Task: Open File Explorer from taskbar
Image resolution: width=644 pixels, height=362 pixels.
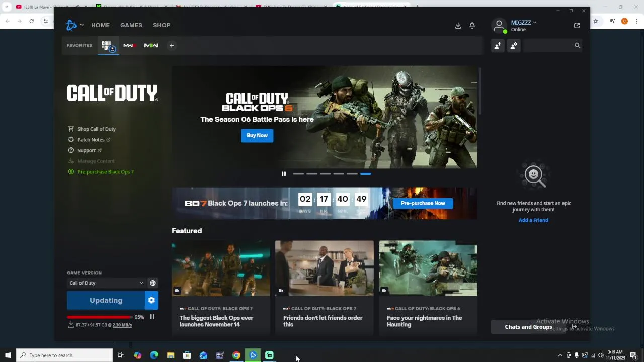Action: [x=171, y=355]
